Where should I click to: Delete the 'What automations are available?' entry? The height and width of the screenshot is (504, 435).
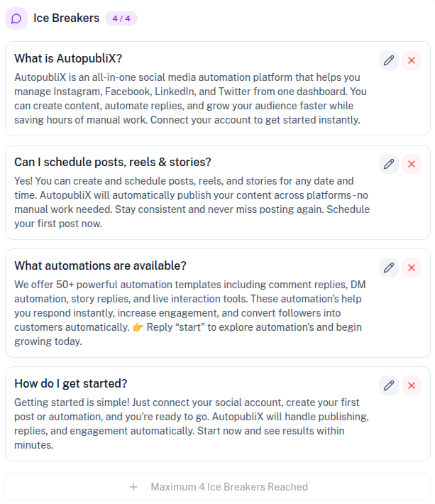tap(412, 268)
